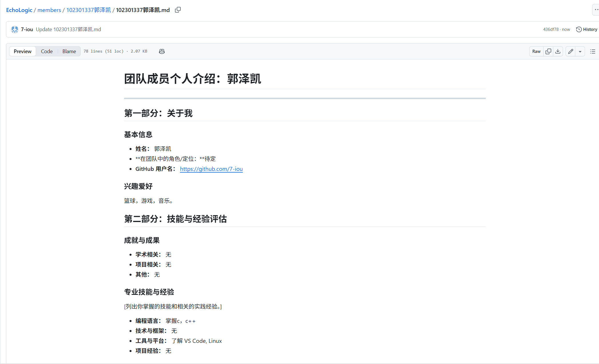599x364 pixels.
Task: Open the file with GitHub Copilot
Action: point(162,51)
